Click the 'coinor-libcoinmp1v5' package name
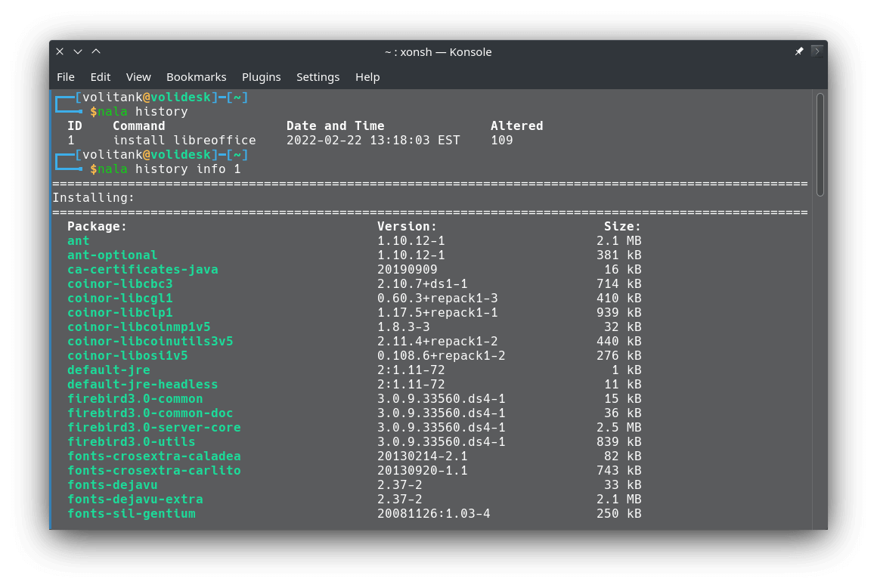This screenshot has height=588, width=877. [138, 327]
